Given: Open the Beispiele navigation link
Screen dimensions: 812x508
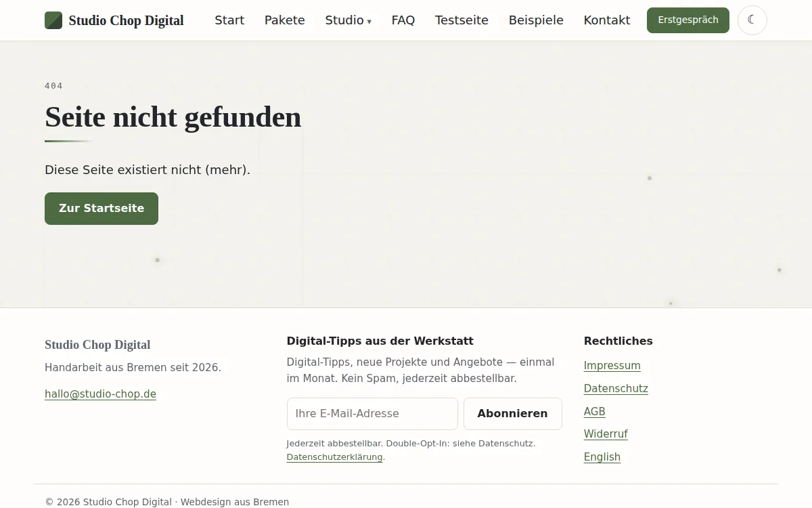Looking at the screenshot, I should (x=536, y=20).
